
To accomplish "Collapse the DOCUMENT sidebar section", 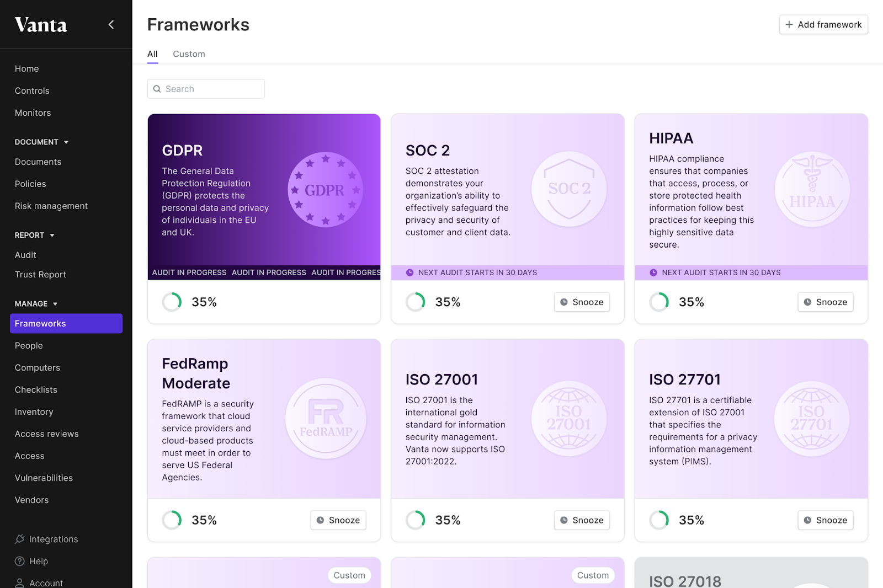I will [66, 142].
